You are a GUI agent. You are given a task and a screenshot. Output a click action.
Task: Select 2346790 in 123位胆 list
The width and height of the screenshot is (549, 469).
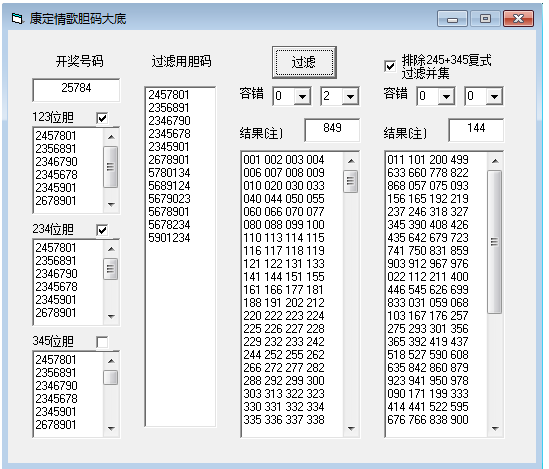tap(56, 161)
